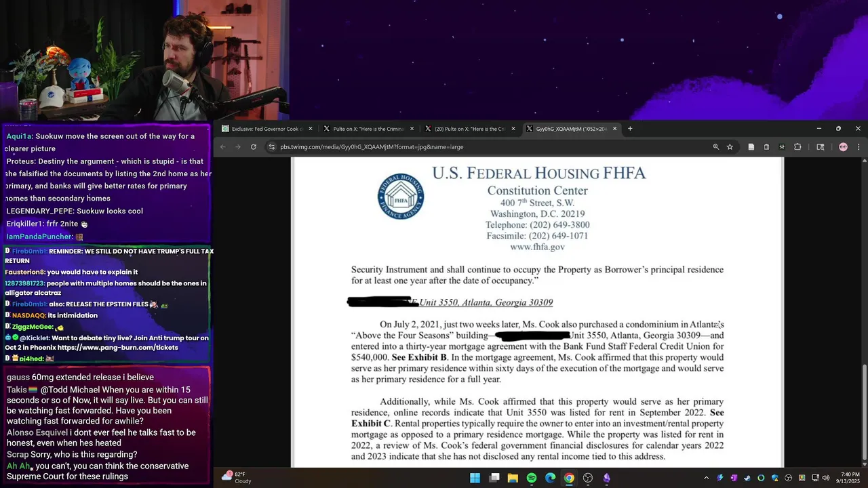Screen dimensions: 868x488
Task: Click chat username 'Alonso Esquivel'
Action: pos(37,432)
